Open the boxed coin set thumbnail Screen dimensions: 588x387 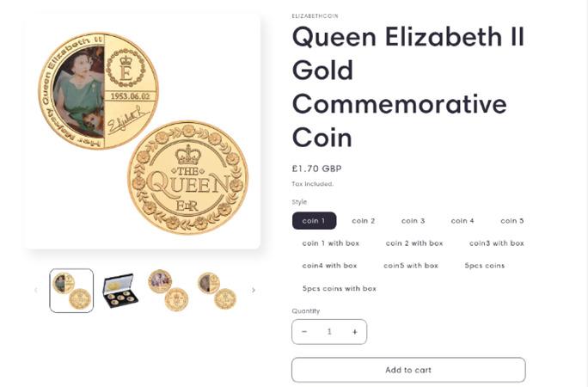click(x=120, y=291)
